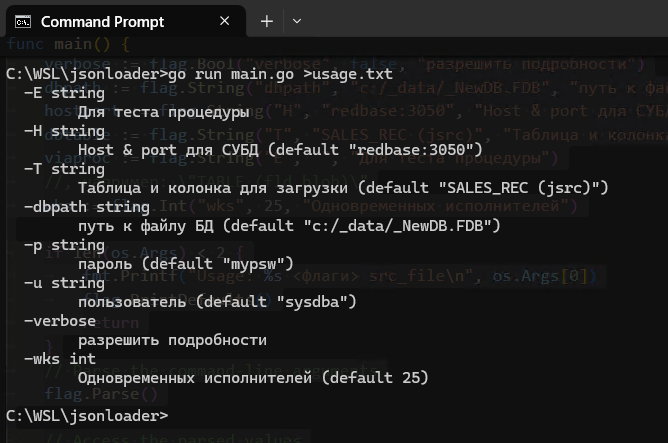Image resolution: width=668 pixels, height=443 pixels.
Task: Click the 'пароль (default "mypsw")' line
Action: pos(186,264)
